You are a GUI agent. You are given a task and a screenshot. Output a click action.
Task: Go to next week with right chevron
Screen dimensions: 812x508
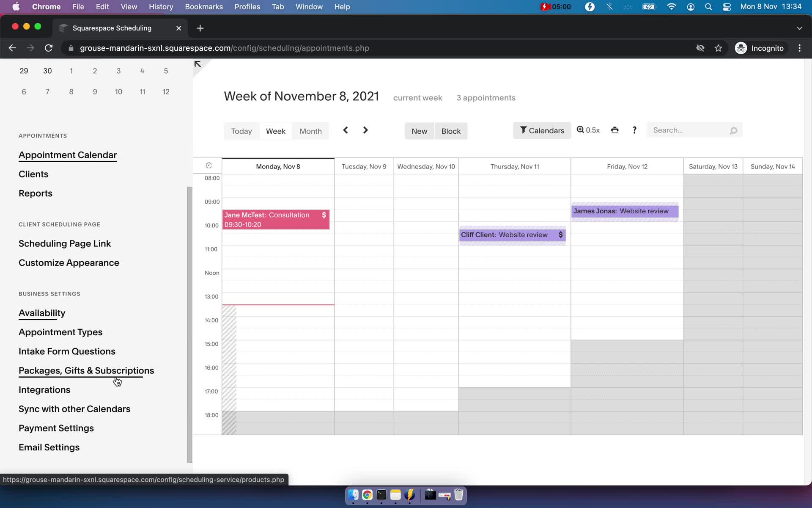[x=365, y=130]
